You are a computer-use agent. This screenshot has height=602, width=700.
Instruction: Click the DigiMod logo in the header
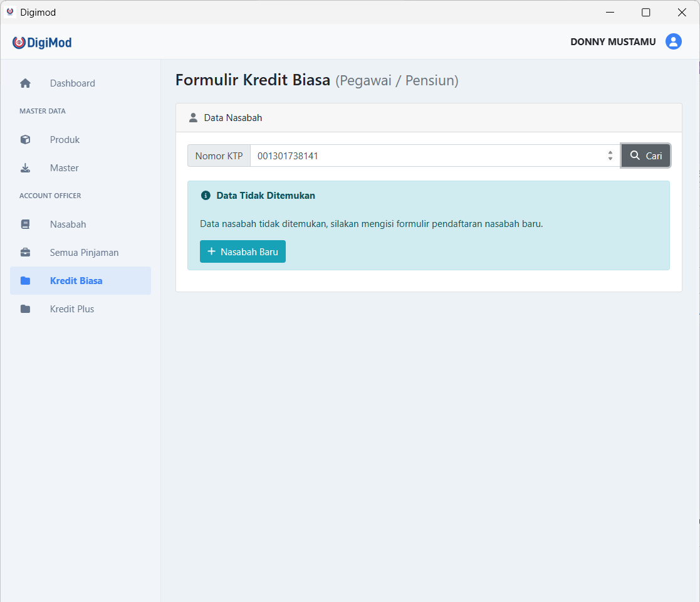(x=42, y=43)
